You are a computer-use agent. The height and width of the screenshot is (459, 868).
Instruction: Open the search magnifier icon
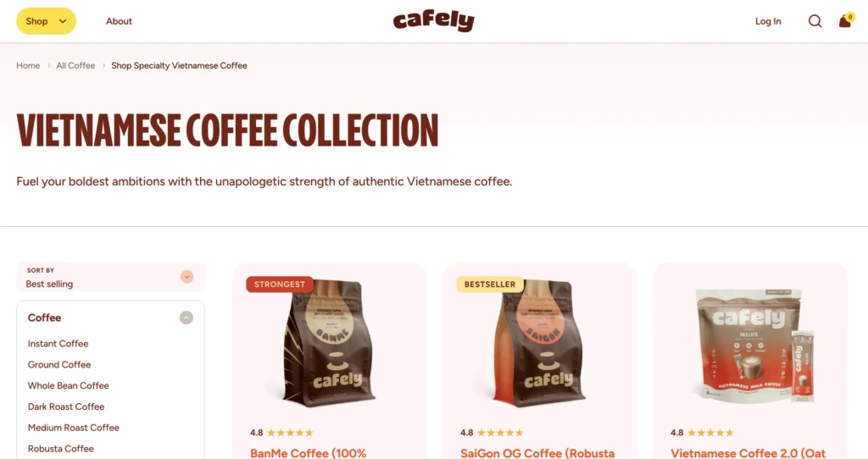click(x=815, y=21)
